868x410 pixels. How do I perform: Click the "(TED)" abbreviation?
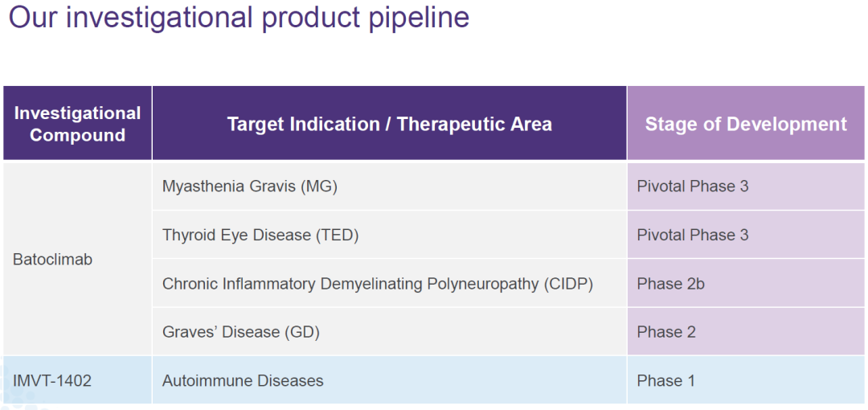(337, 236)
